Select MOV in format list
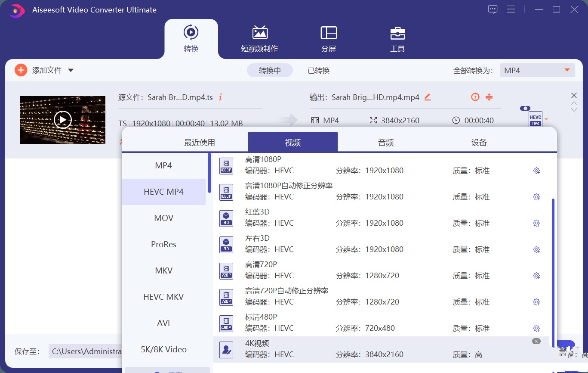This screenshot has width=588, height=373. [163, 218]
